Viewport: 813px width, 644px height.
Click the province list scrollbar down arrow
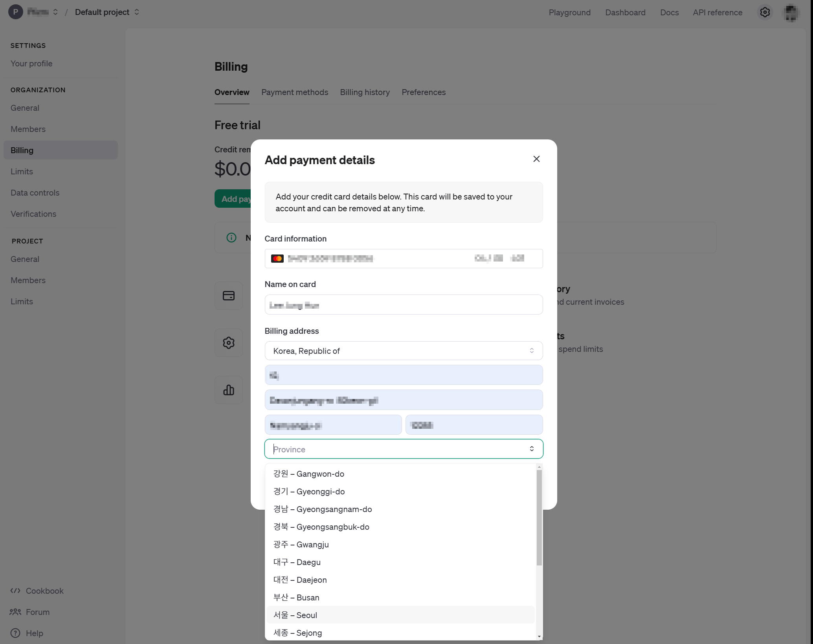tap(539, 636)
